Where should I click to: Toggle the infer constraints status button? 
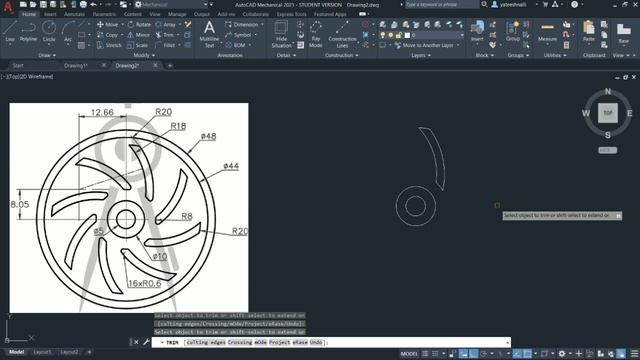click(453, 353)
